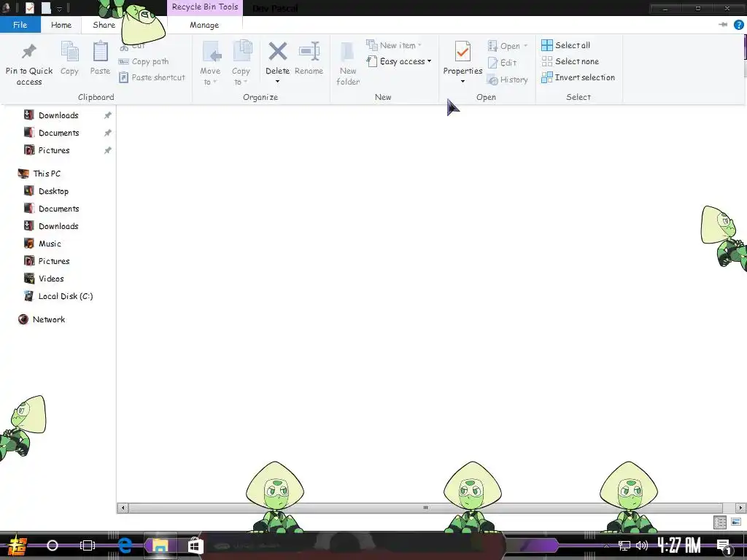Click the Rename icon

click(309, 52)
